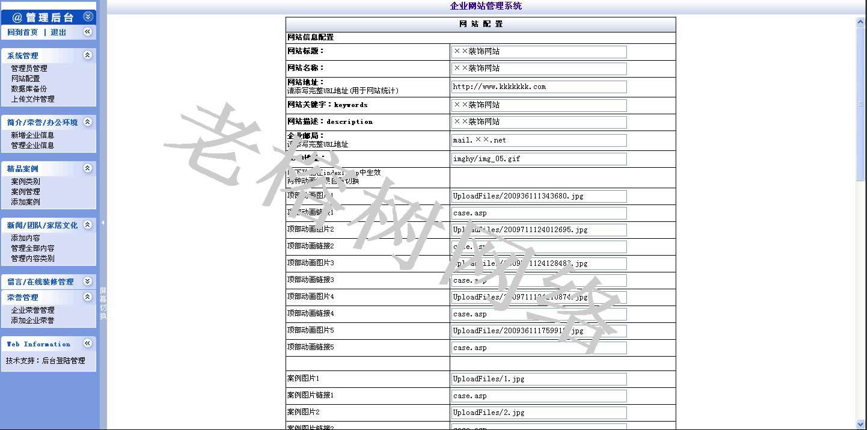This screenshot has height=430, width=868.
Task: Click the scrollbar down arrow
Action: point(860,425)
